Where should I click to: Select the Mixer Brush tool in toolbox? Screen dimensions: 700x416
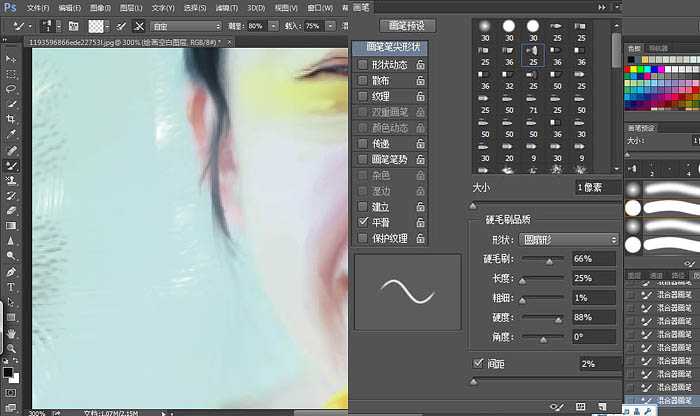click(x=11, y=166)
